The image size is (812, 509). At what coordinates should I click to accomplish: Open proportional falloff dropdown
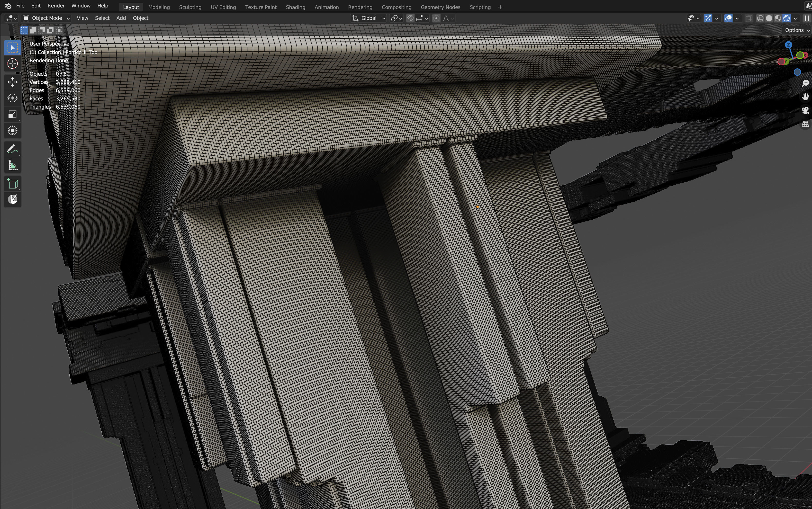(448, 18)
